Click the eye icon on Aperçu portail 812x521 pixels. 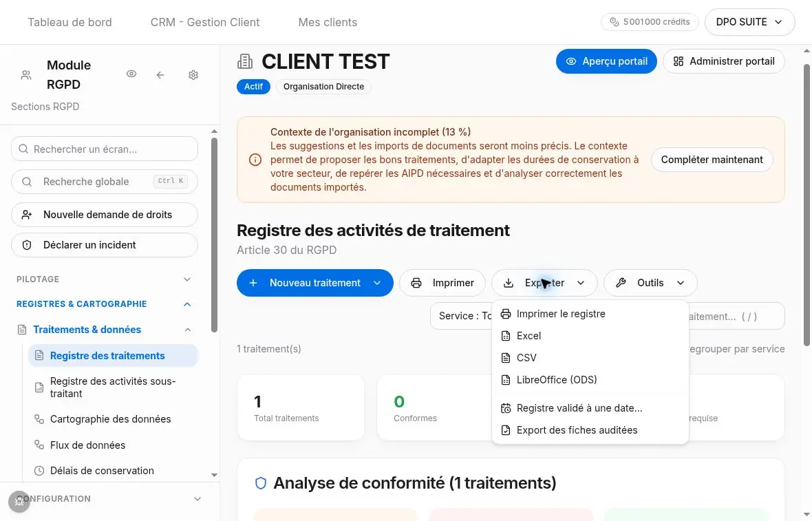(x=570, y=61)
